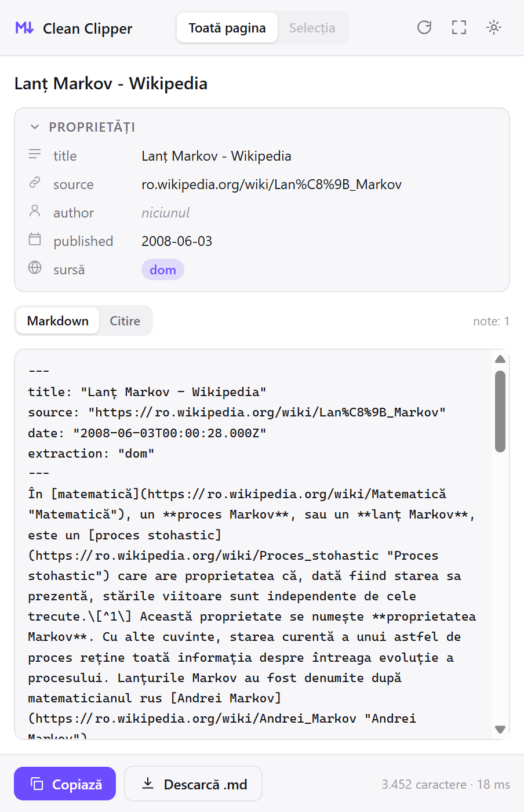
Task: Click the markdown scrollbar thumb
Action: click(500, 411)
